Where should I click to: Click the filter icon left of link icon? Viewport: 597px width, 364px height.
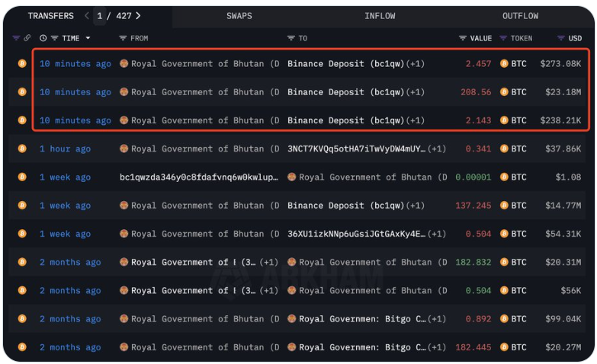coord(16,38)
